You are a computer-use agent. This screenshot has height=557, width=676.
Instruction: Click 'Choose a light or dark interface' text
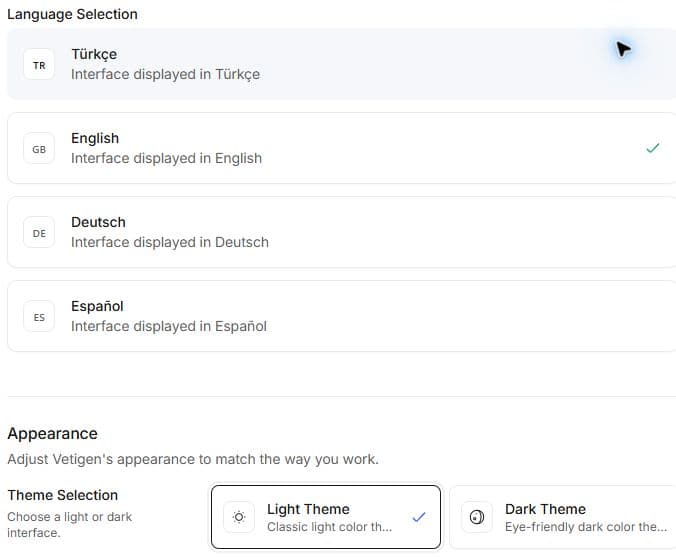tap(69, 525)
